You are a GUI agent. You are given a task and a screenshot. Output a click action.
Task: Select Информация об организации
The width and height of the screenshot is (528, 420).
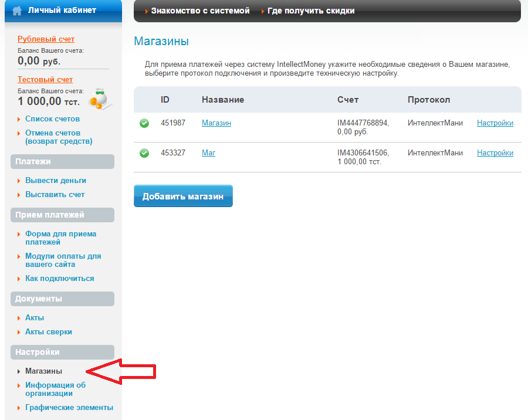pyautogui.click(x=55, y=389)
